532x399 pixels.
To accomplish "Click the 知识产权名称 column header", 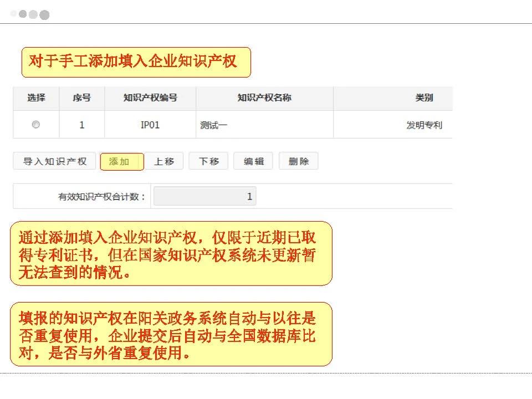I will (265, 98).
